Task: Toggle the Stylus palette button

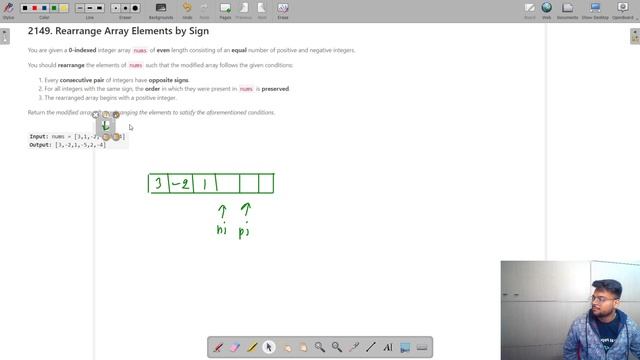Action: coord(8,10)
